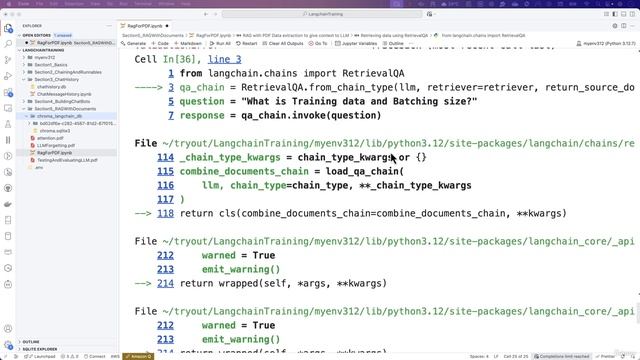Restart the notebook kernel
640x360 pixels.
247,43
